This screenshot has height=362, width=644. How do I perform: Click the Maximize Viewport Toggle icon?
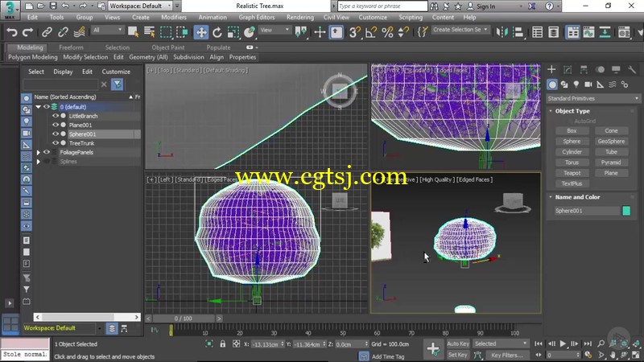click(636, 355)
